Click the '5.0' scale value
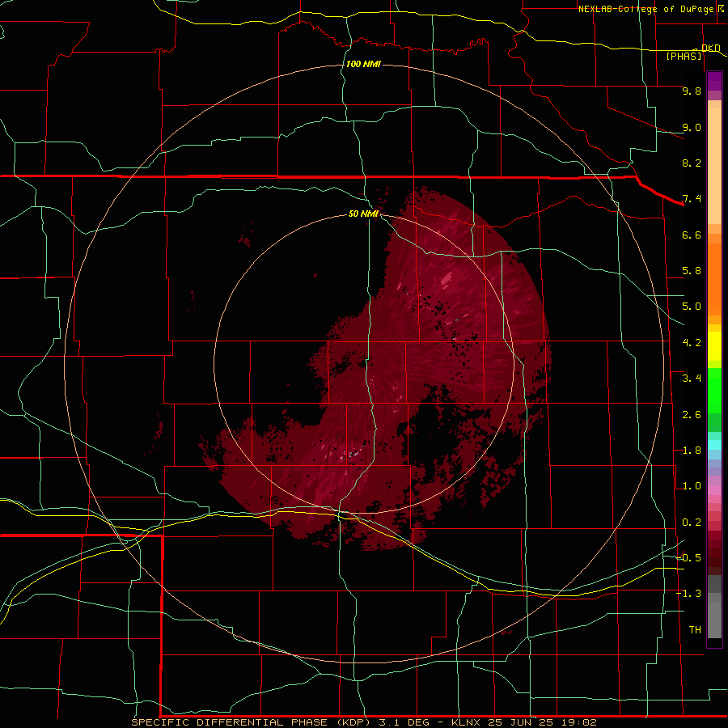Viewport: 728px width, 728px height. pos(692,307)
